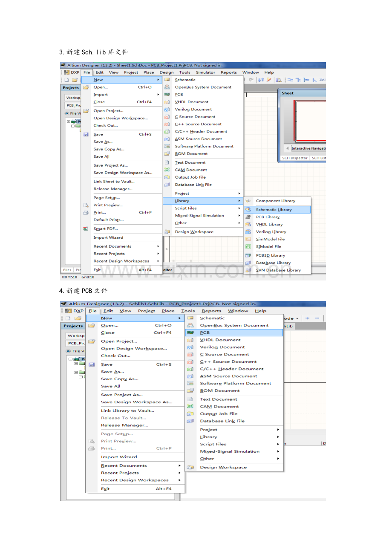Screen dimensions: 392x555
Task: Choose Save Project As... in Sheet1.SchDoc window
Action: tap(111, 165)
